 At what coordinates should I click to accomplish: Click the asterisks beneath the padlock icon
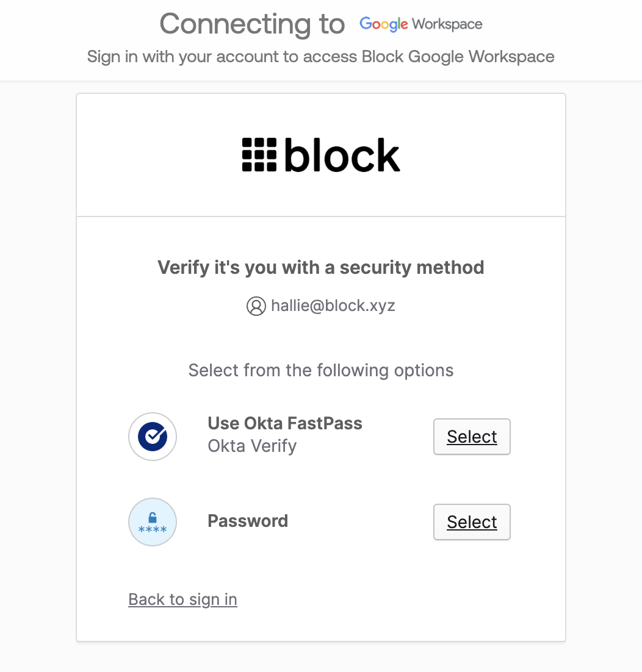pos(153,530)
